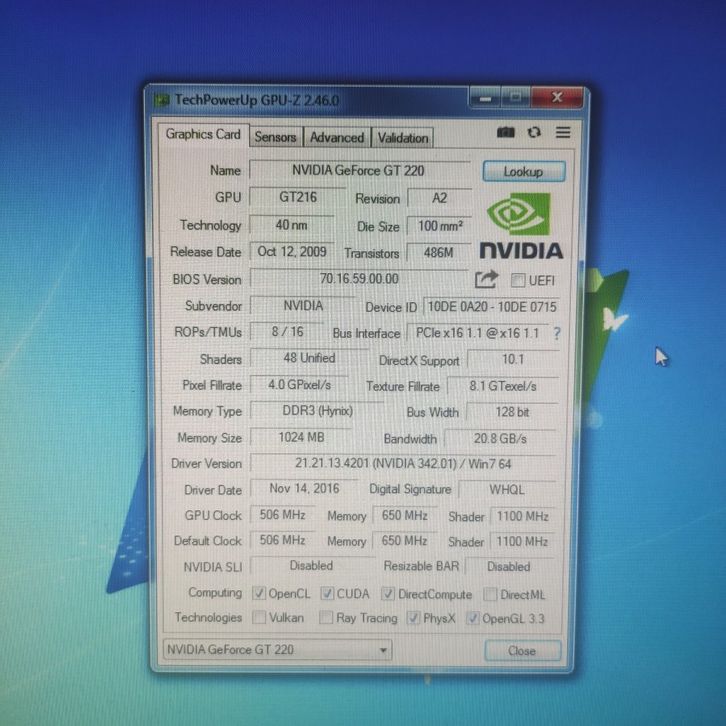Image resolution: width=726 pixels, height=726 pixels.
Task: Click the Resizable BAR value Disabled
Action: [x=509, y=567]
